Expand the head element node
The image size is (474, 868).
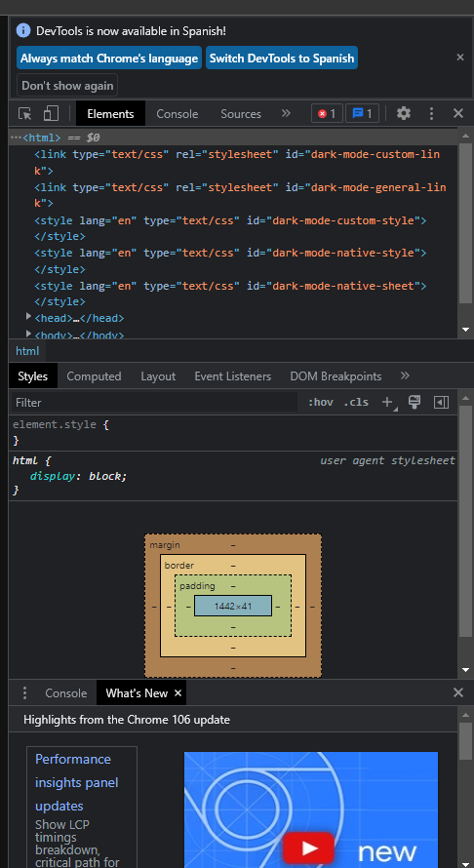[x=29, y=316]
